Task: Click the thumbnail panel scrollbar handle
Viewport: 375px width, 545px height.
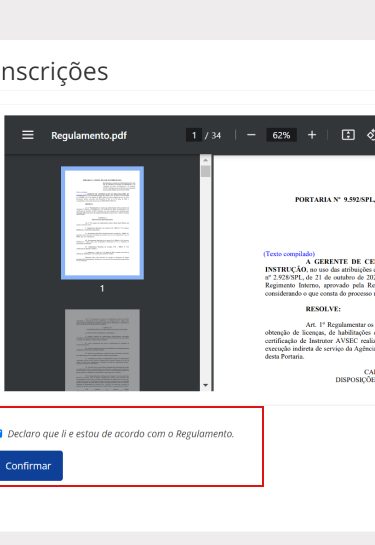Action: (205, 171)
